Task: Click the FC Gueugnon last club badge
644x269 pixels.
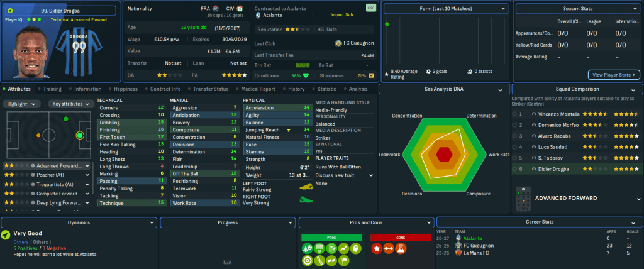Action: 338,43
